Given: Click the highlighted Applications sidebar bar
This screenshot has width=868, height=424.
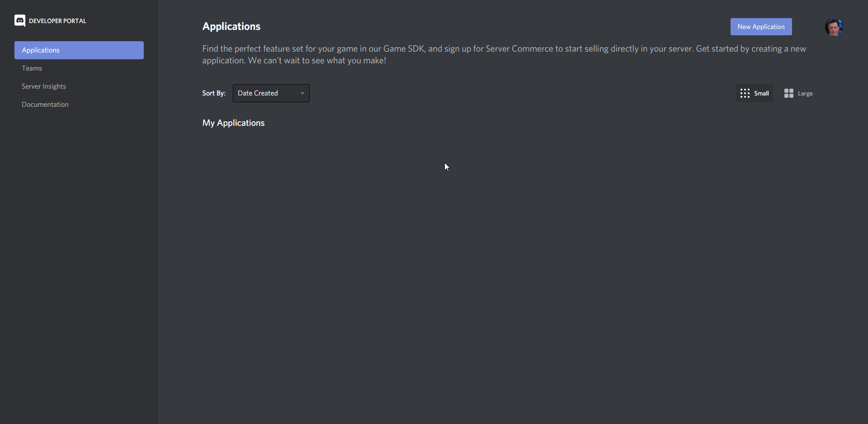Looking at the screenshot, I should [79, 50].
